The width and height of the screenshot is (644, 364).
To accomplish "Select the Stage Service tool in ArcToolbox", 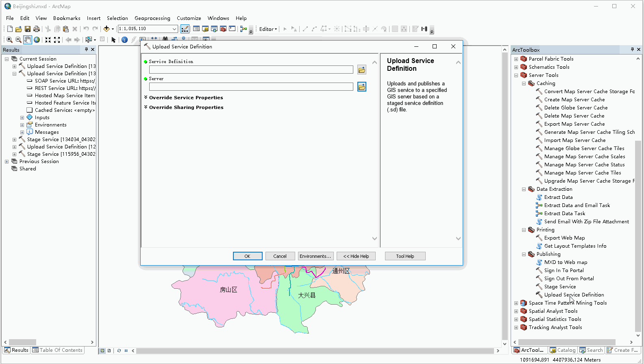I will tap(560, 287).
